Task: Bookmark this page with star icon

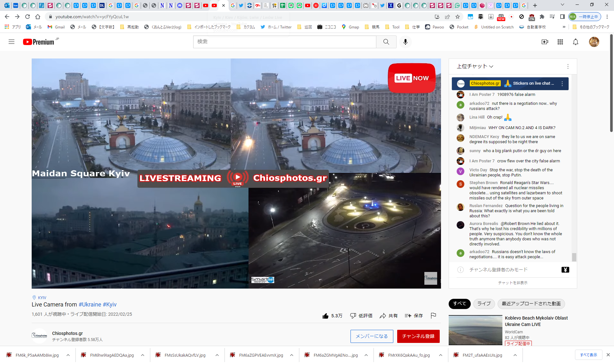Action: pos(458,17)
